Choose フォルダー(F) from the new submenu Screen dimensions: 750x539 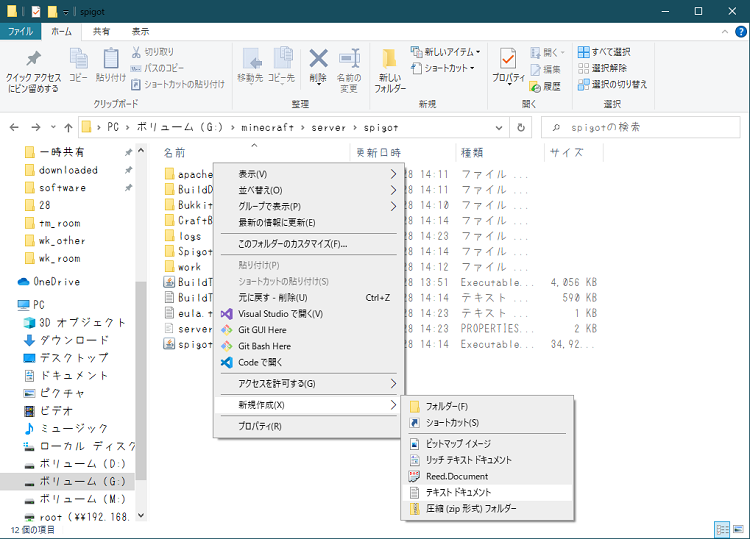[x=446, y=406]
